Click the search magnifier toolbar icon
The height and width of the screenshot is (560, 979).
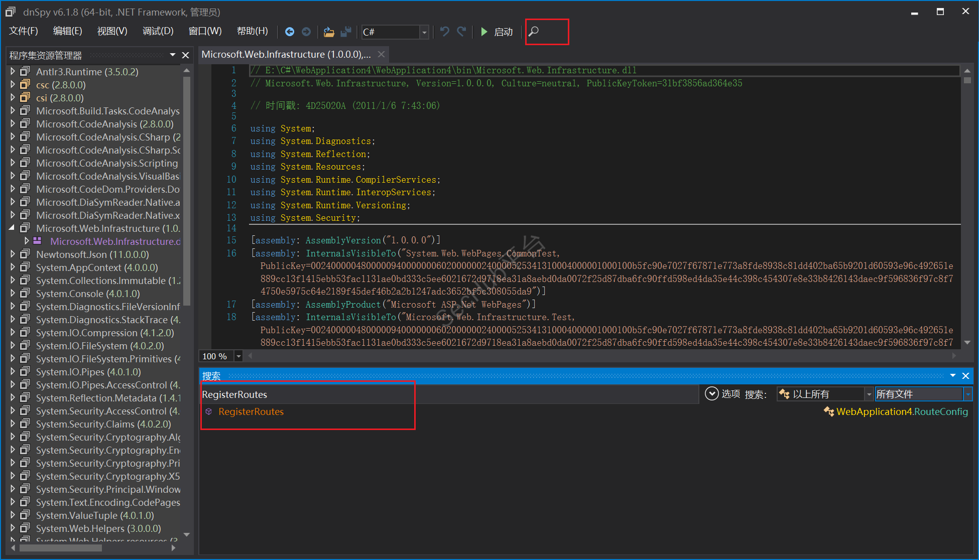click(x=534, y=32)
